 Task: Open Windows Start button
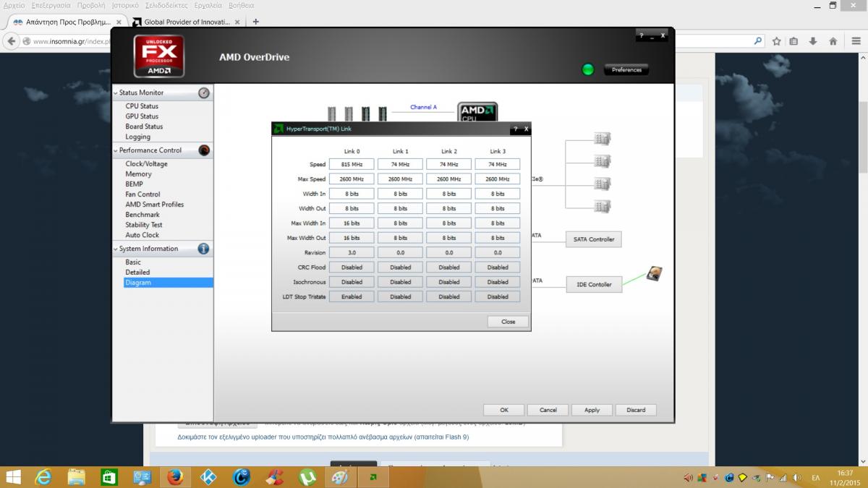(x=14, y=477)
